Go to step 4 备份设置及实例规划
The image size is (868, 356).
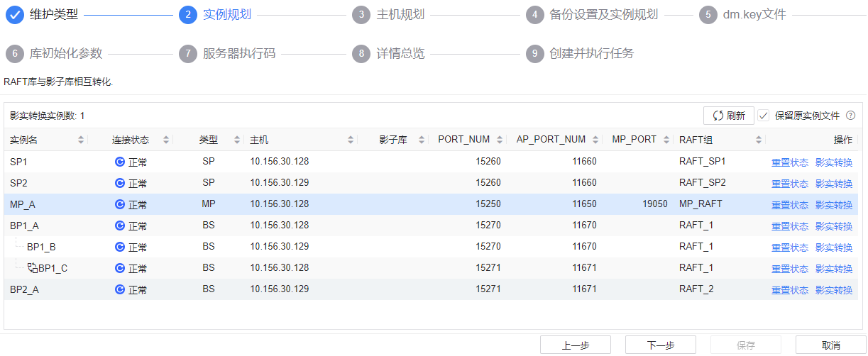coord(590,15)
